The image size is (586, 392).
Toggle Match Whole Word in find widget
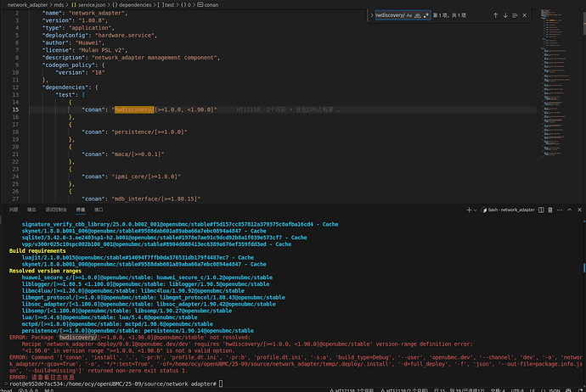pyautogui.click(x=416, y=16)
